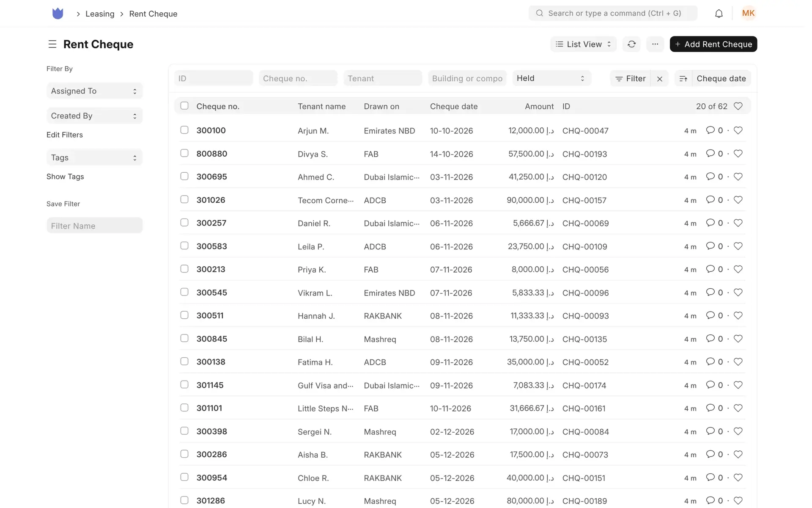
Task: Open the Held status dropdown
Action: (x=551, y=78)
